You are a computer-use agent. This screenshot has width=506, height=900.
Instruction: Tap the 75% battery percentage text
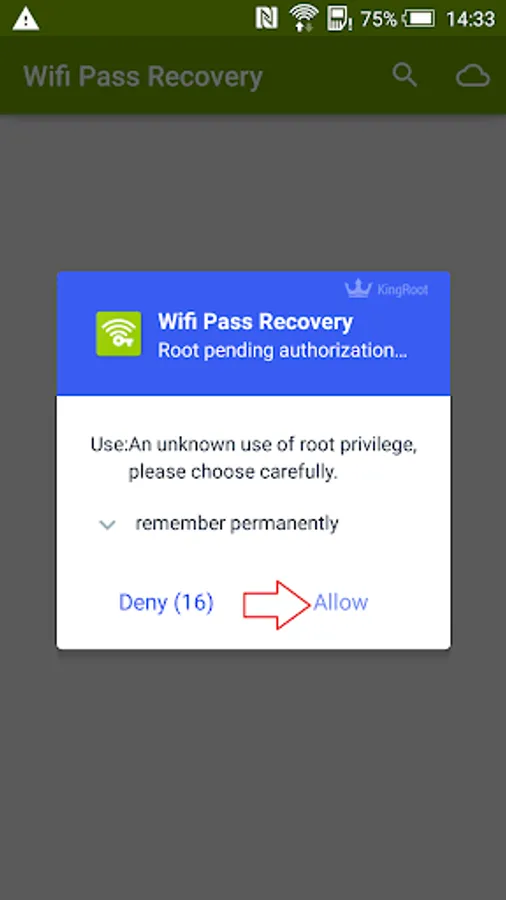click(x=379, y=19)
